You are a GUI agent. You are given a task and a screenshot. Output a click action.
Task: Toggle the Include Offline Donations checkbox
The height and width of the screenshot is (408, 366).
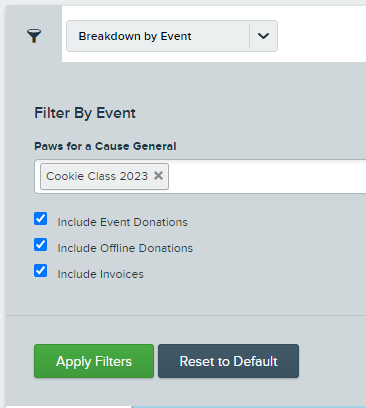(x=41, y=245)
